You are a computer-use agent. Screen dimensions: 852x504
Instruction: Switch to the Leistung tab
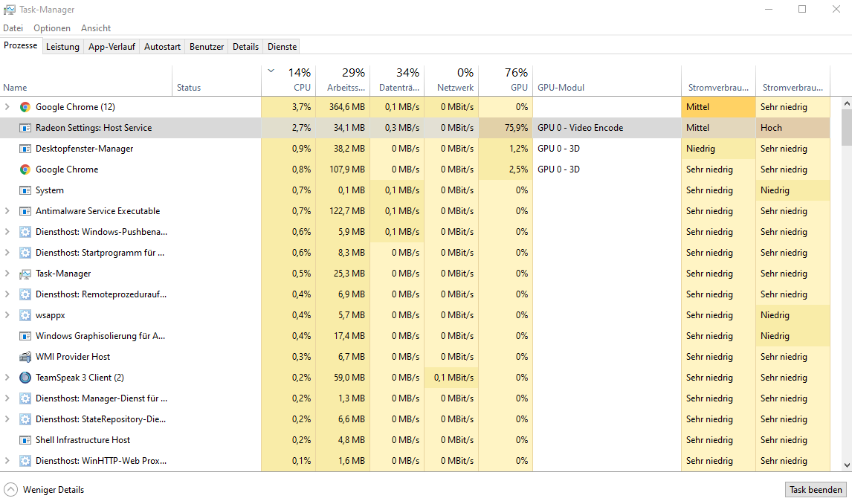point(62,47)
